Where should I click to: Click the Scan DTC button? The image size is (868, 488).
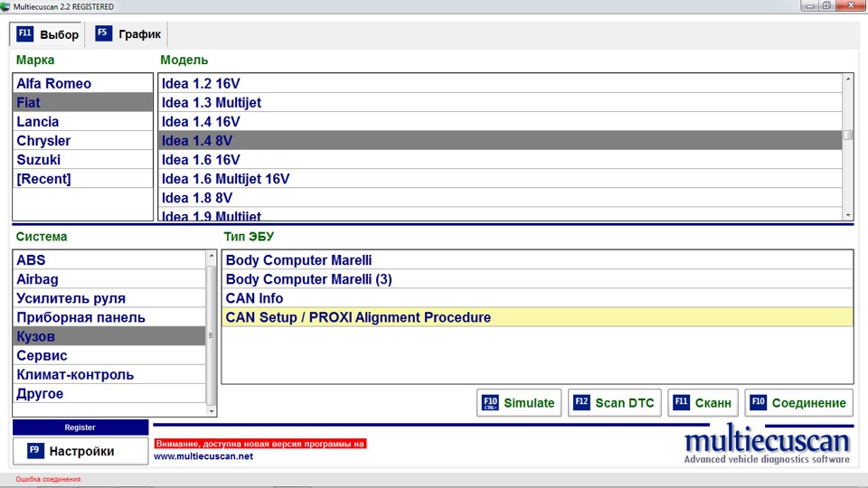click(615, 403)
